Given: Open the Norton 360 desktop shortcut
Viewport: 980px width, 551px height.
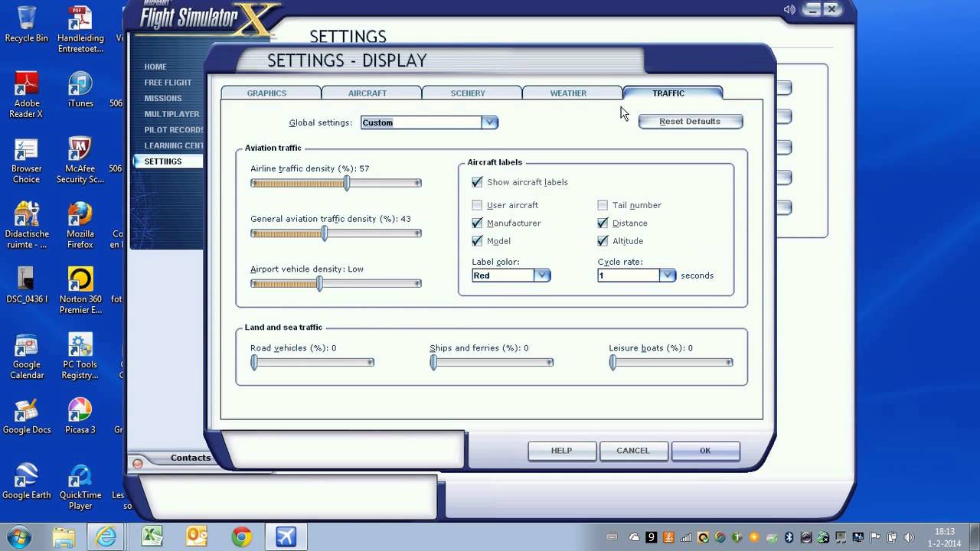Looking at the screenshot, I should point(80,291).
